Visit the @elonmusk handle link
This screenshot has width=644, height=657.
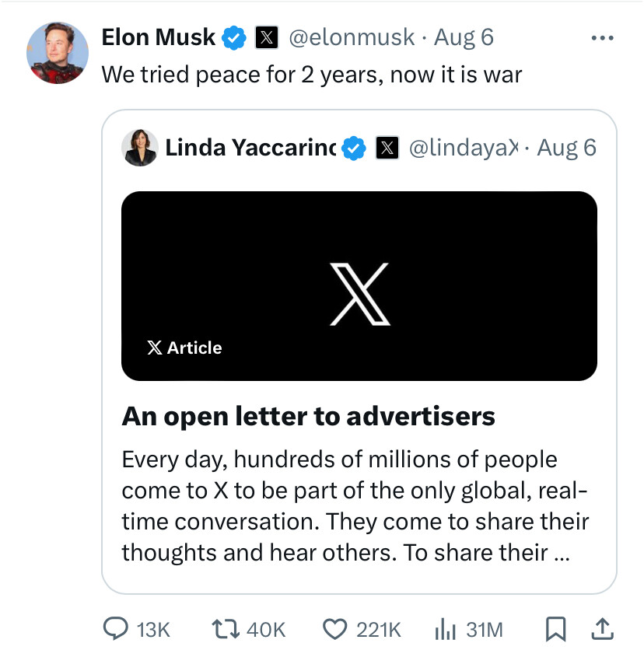click(x=352, y=37)
